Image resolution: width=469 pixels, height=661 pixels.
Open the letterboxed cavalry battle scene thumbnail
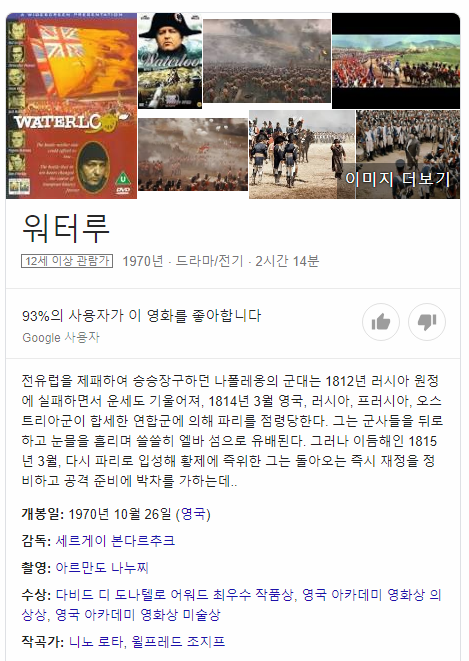click(x=396, y=61)
